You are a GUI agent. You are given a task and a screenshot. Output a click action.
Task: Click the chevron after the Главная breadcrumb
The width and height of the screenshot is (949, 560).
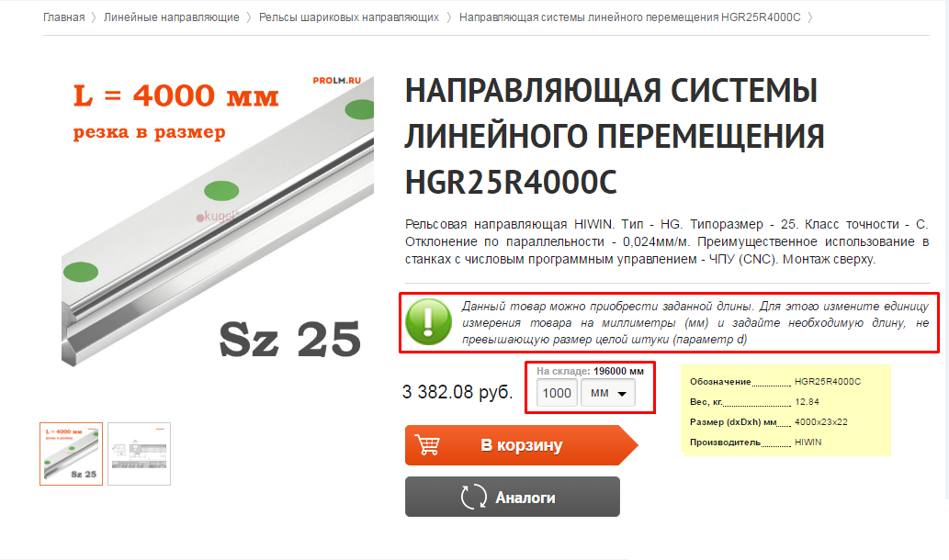94,17
